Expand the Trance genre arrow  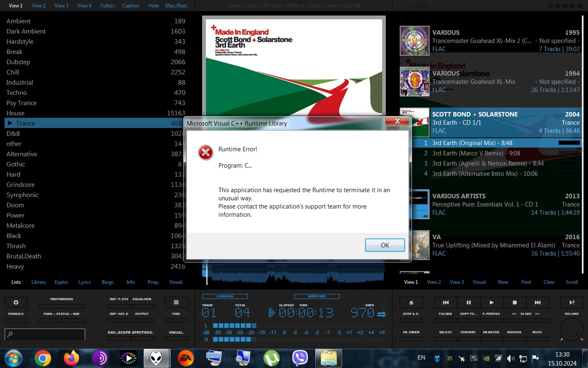pos(10,123)
